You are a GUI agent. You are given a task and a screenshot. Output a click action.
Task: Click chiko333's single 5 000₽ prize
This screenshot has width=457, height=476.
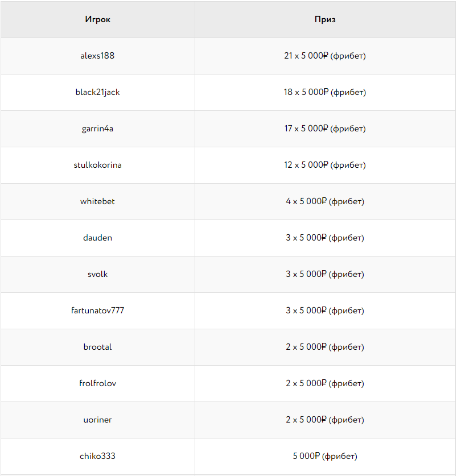325,456
